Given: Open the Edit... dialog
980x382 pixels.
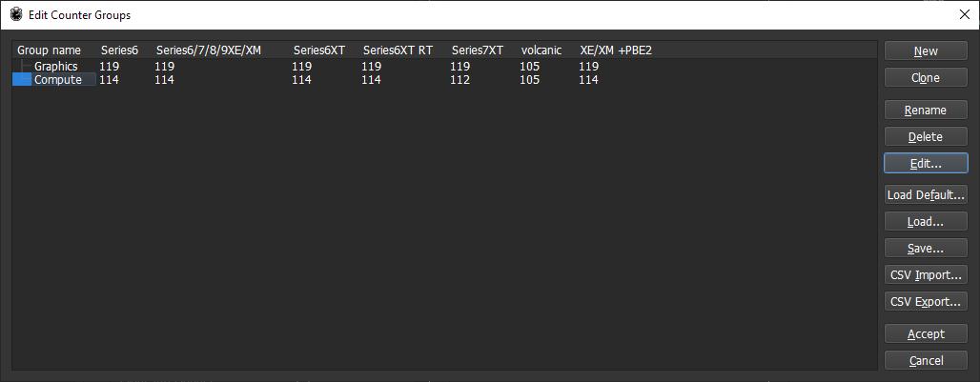Looking at the screenshot, I should click(x=926, y=164).
